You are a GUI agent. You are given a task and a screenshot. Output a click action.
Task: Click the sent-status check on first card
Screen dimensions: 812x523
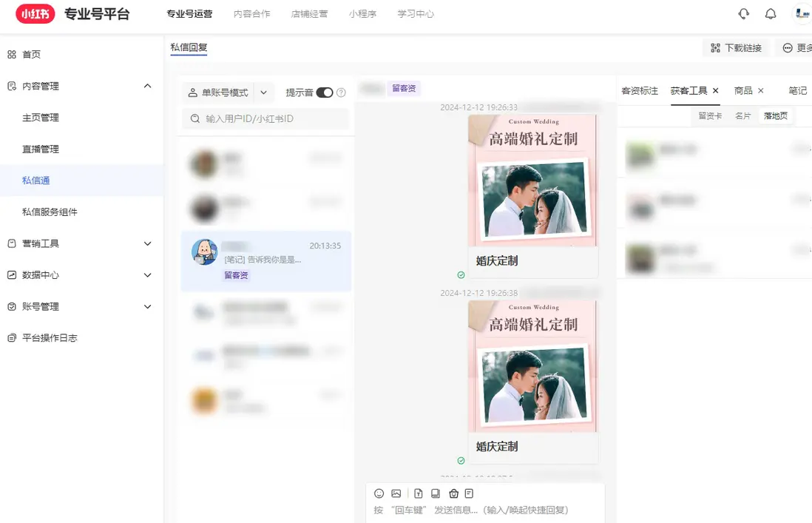(461, 275)
